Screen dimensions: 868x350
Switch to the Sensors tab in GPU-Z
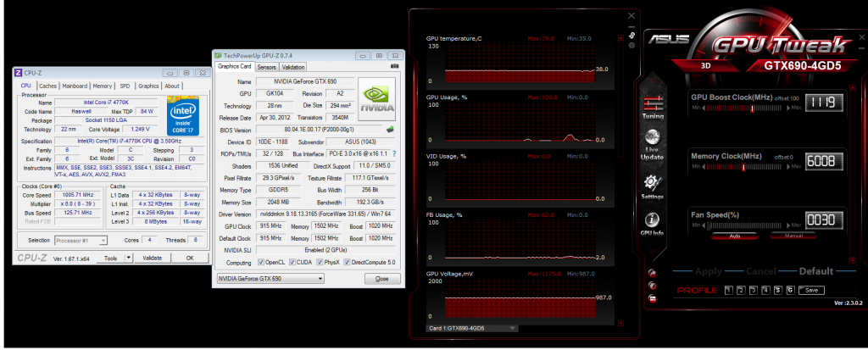266,66
